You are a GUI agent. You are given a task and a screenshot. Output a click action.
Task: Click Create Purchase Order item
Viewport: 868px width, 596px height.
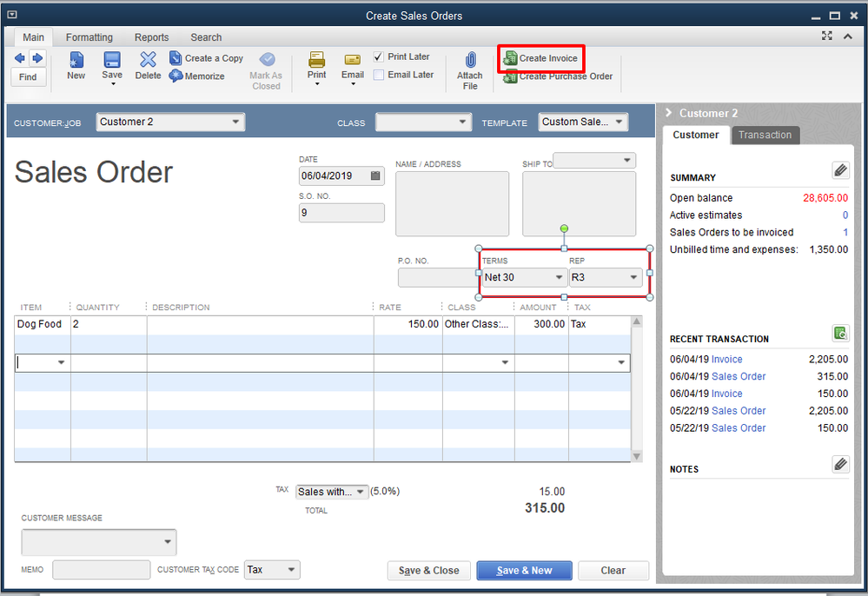coord(558,76)
